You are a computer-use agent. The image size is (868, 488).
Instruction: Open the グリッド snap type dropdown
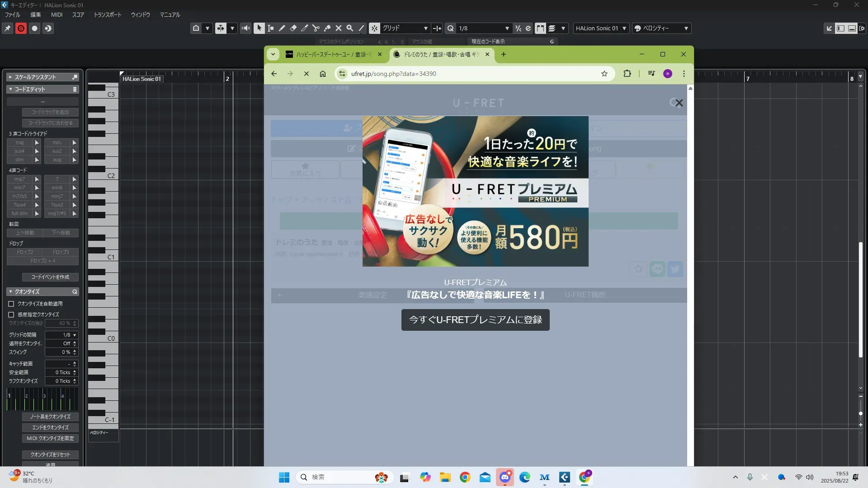coord(405,28)
